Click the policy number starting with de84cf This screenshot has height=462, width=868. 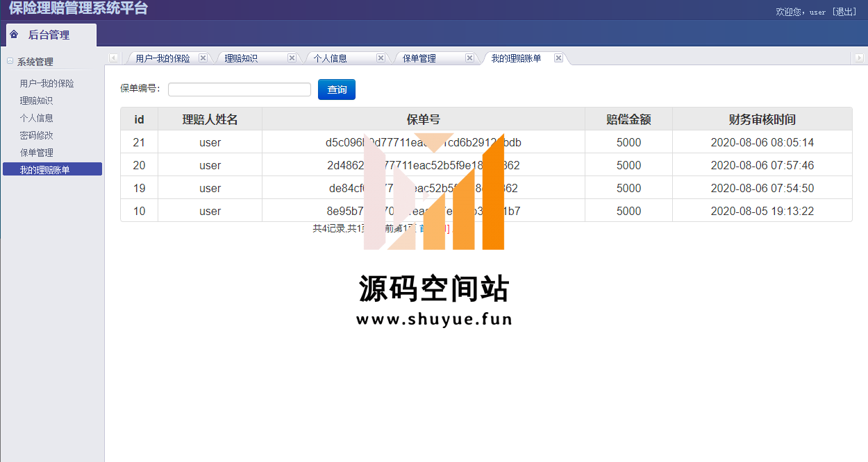pos(424,188)
